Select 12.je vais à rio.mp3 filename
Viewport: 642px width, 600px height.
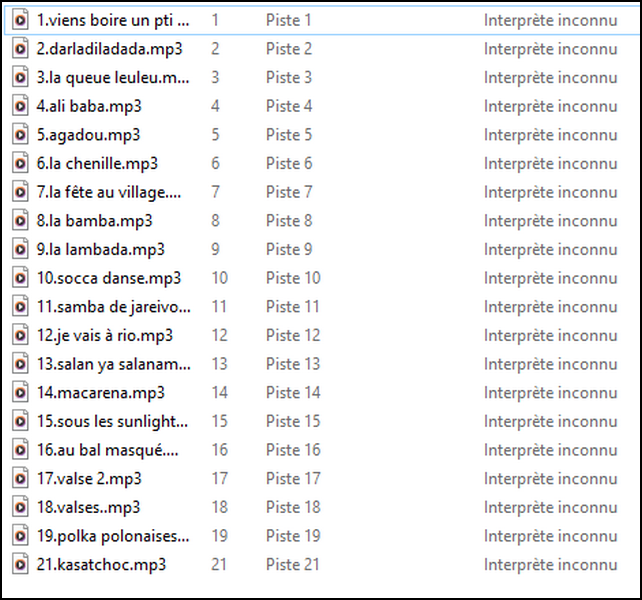tap(104, 335)
